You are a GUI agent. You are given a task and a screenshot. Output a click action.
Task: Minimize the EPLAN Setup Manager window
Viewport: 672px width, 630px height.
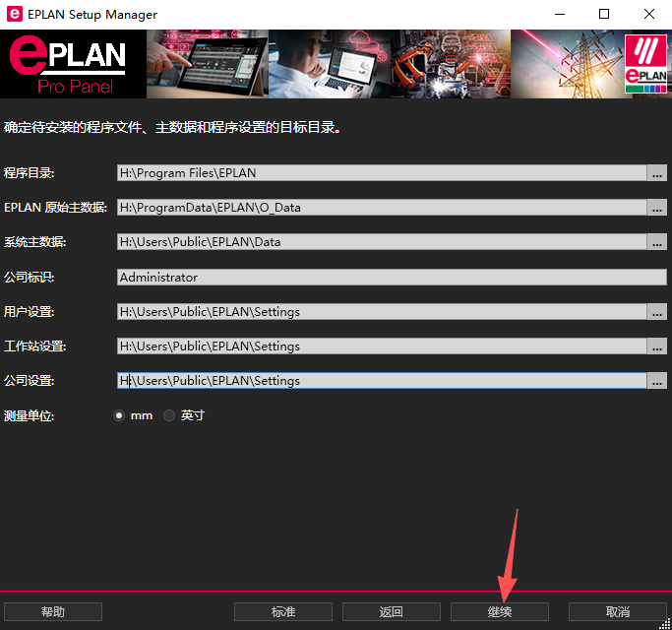tap(560, 14)
